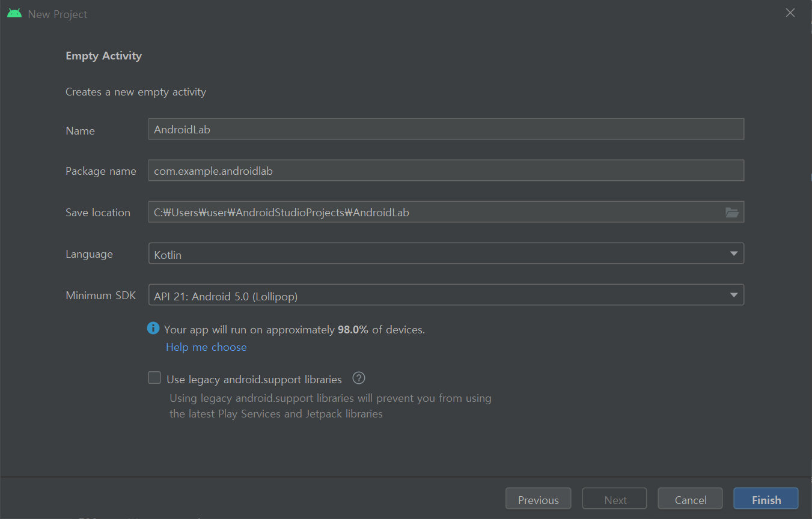Viewport: 812px width, 519px height.
Task: Edit the Package name field
Action: 446,171
